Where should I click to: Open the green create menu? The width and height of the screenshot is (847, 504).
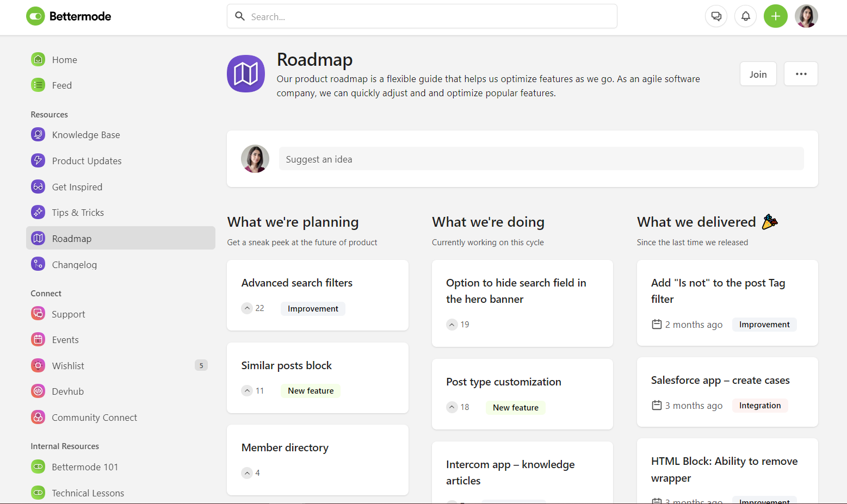pyautogui.click(x=776, y=16)
